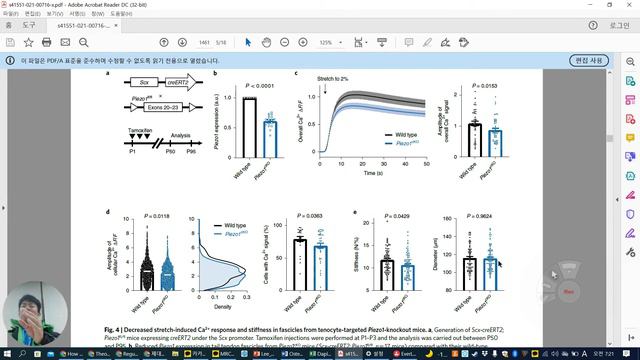Open yellow Comment tool in right pane
The height and width of the screenshot is (360, 640).
[630, 138]
